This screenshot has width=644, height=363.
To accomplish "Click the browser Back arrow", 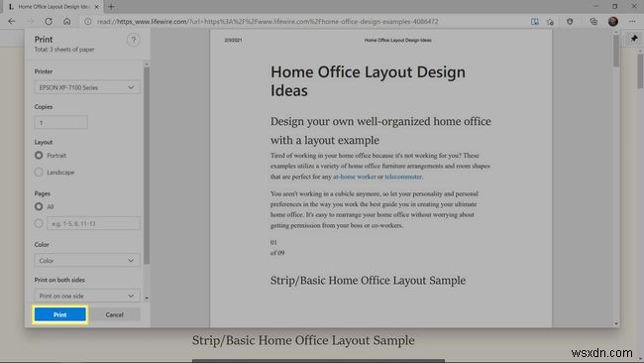I will 12,22.
